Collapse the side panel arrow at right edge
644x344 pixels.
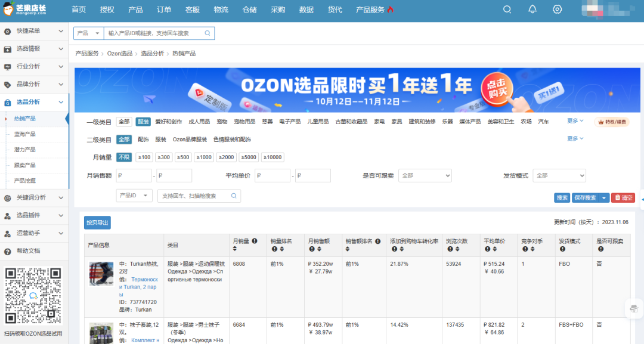point(642,200)
